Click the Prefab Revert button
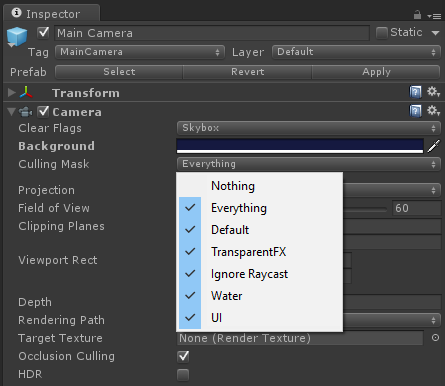This screenshot has height=386, width=445. pyautogui.click(x=247, y=72)
